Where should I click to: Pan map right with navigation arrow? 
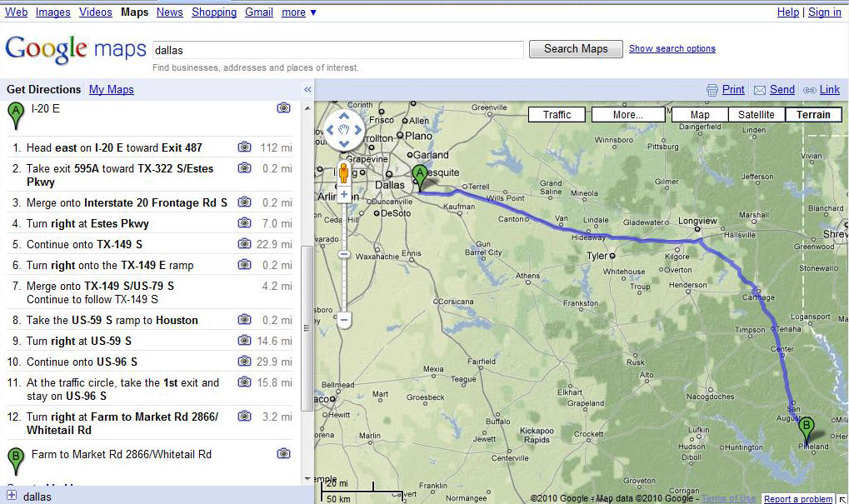(x=358, y=130)
